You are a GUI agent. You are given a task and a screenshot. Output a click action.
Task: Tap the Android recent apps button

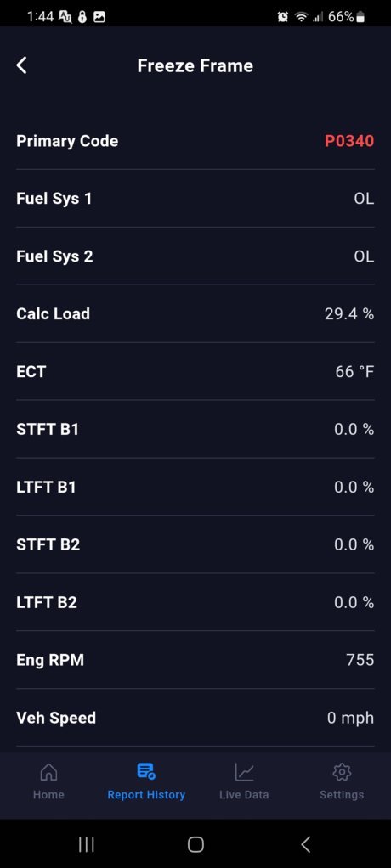pos(87,844)
